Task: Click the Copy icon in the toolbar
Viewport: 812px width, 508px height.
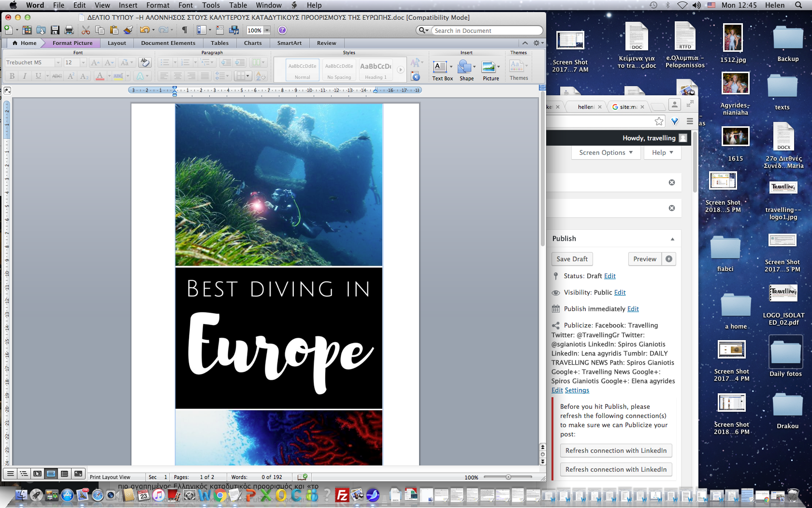Action: click(x=100, y=30)
